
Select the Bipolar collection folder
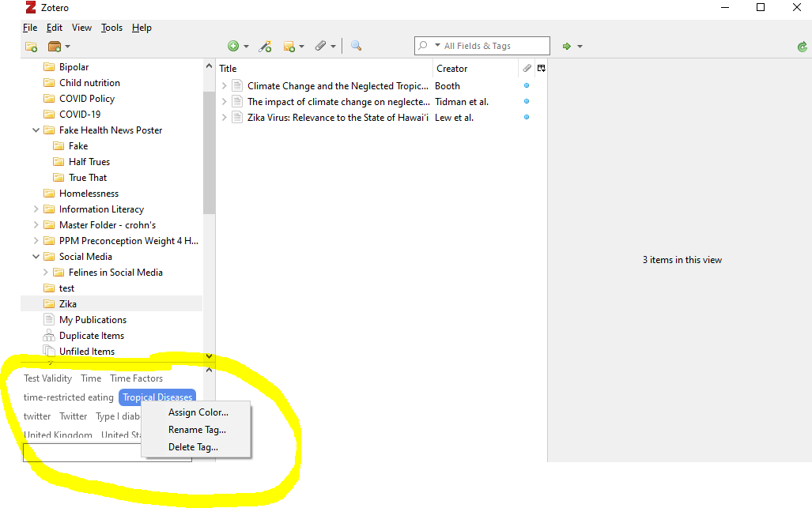pos(74,66)
